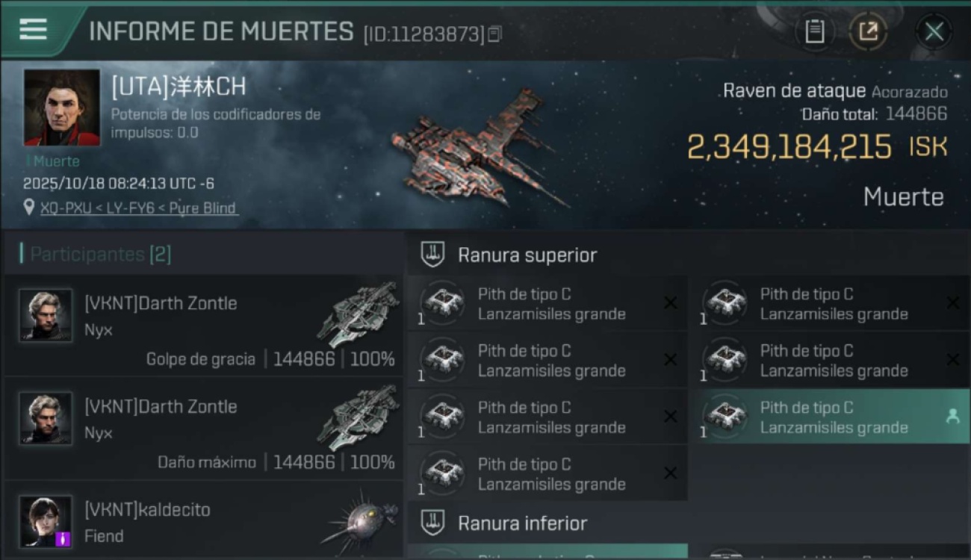Select the highlighted Pith de tipo C launcher
This screenshot has width=971, height=560.
point(834,417)
